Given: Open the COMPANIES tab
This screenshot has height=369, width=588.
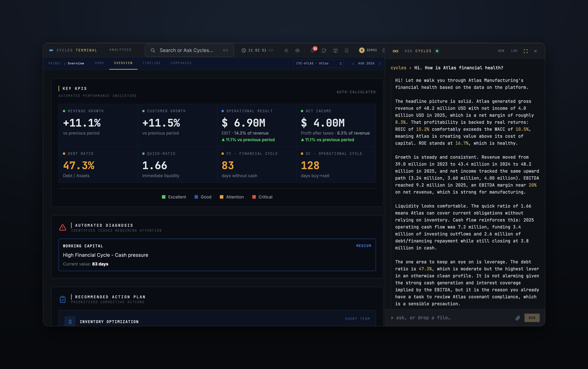Looking at the screenshot, I should (x=181, y=63).
